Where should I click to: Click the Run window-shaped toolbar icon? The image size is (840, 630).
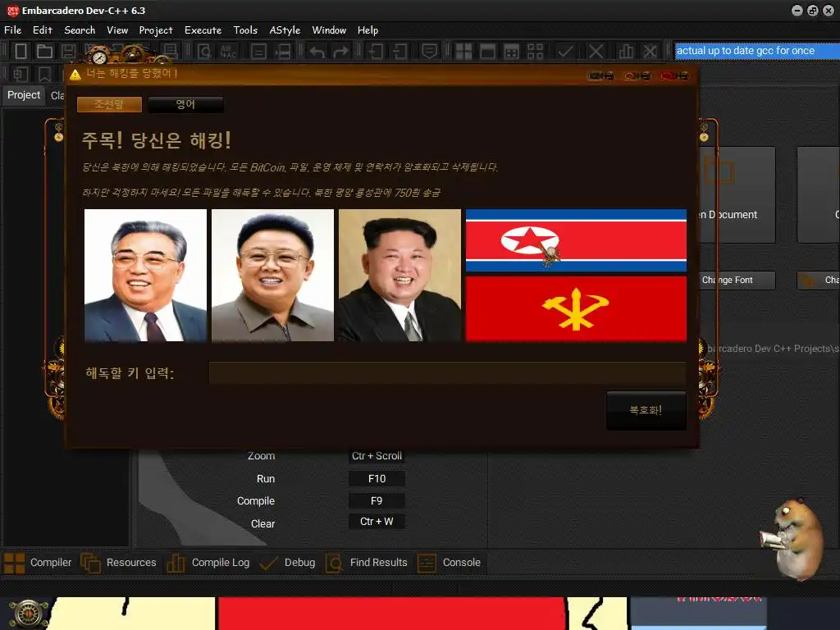click(487, 52)
